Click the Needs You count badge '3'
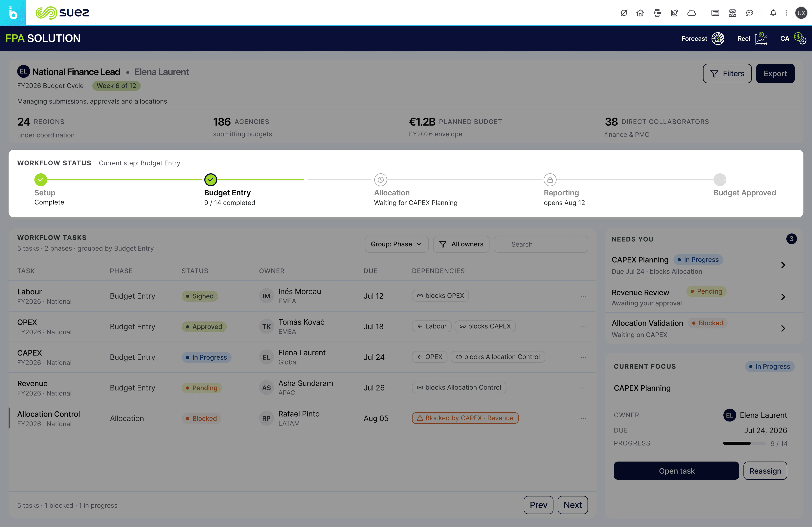 (x=791, y=239)
